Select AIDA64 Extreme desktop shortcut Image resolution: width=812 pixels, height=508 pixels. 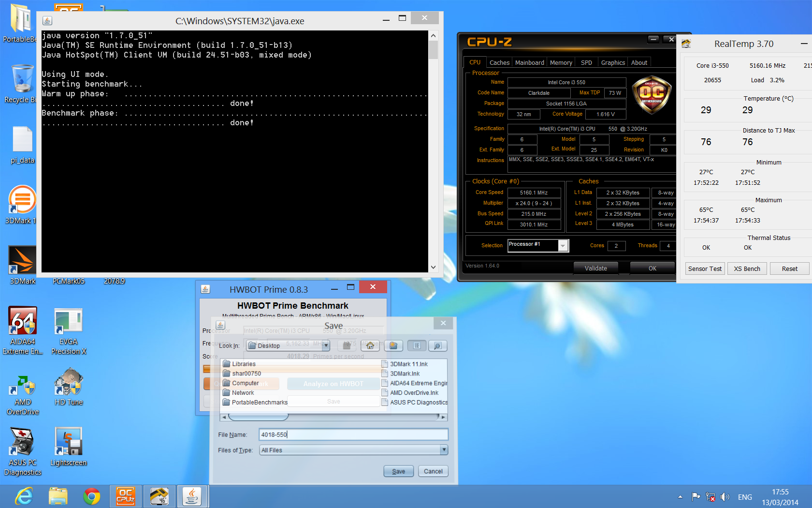point(22,330)
